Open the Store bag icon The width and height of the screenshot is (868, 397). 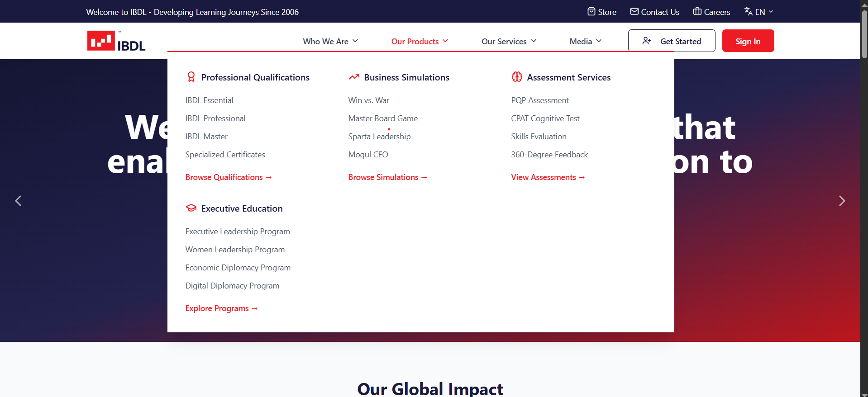coord(591,12)
